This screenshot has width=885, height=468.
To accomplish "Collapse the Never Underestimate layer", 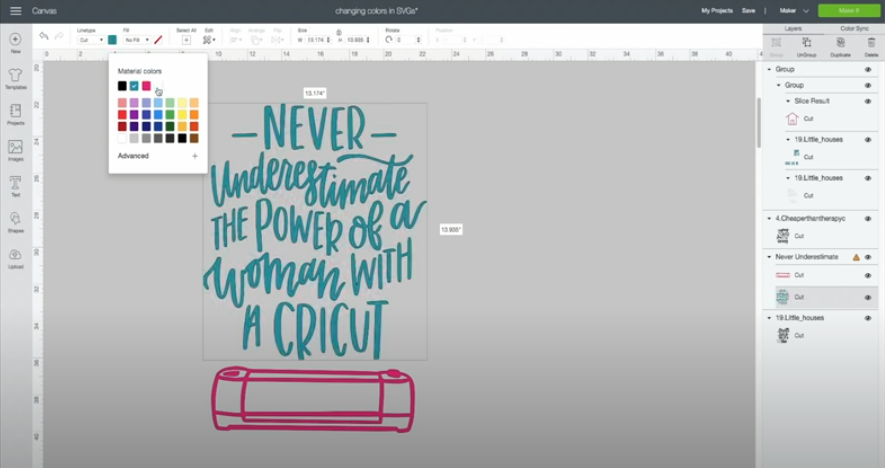I will click(x=769, y=257).
